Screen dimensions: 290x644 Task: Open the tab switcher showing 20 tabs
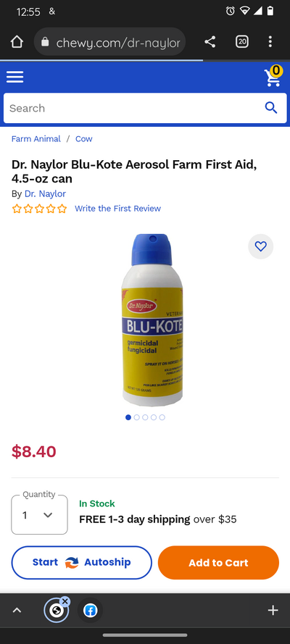(242, 41)
